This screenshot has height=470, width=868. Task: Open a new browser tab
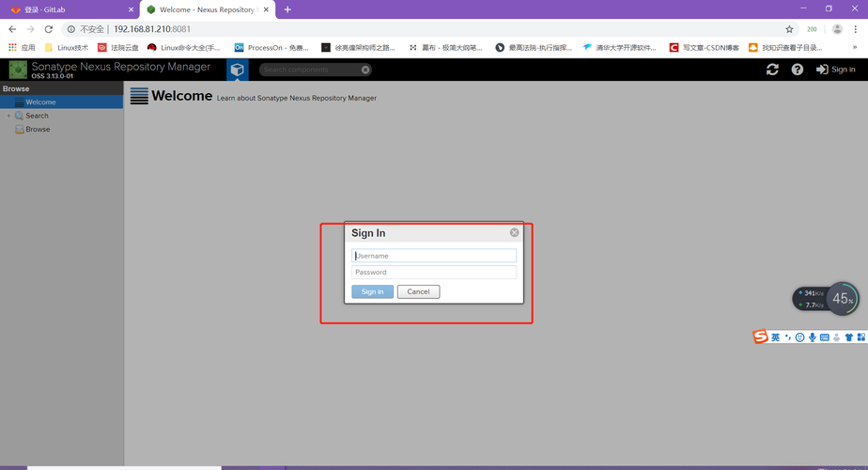[287, 9]
